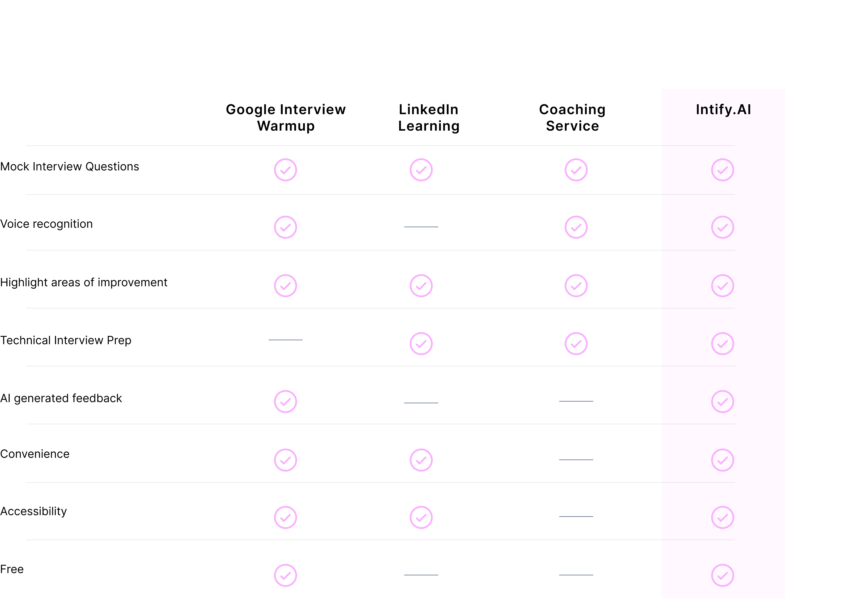Click LinkedIn Learning's dash in Voice recognition row
The width and height of the screenshot is (868, 610).
pyautogui.click(x=421, y=227)
